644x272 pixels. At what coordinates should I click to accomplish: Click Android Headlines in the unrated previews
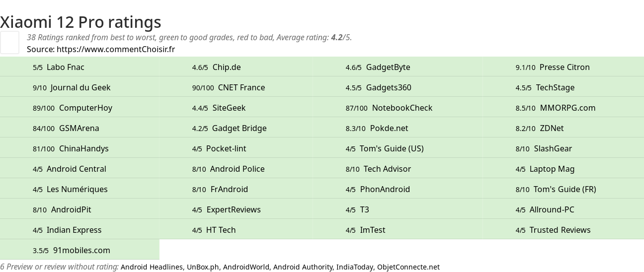152,267
